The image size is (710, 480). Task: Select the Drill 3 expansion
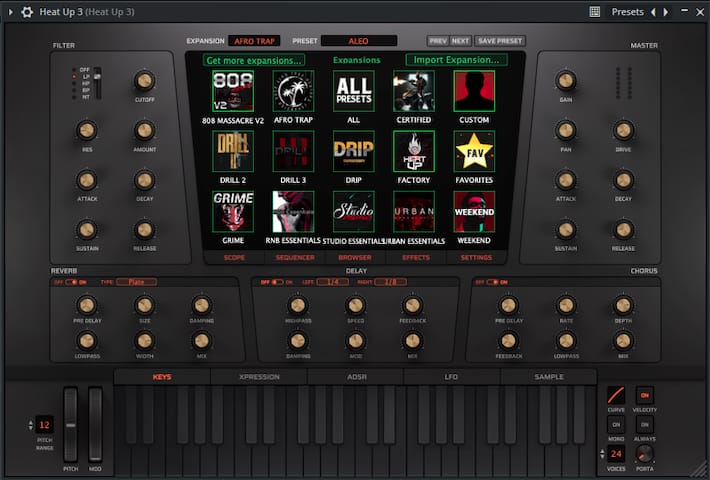click(x=293, y=151)
